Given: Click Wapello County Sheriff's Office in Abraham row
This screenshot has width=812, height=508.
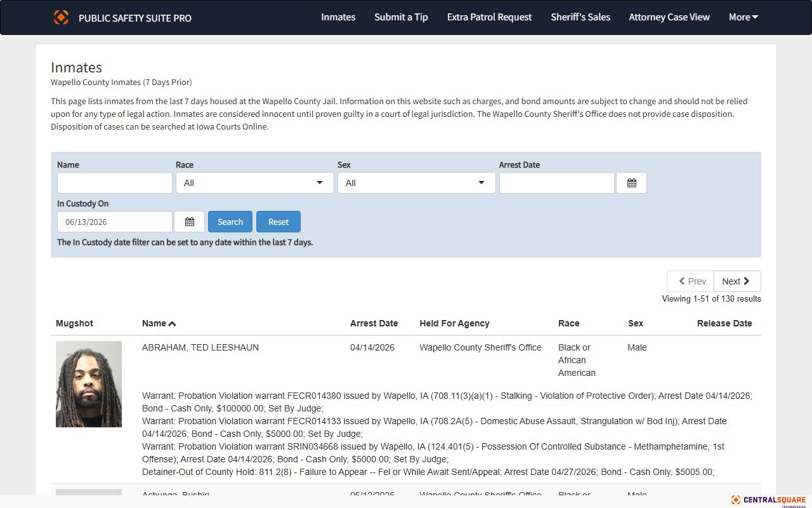Looking at the screenshot, I should 480,347.
